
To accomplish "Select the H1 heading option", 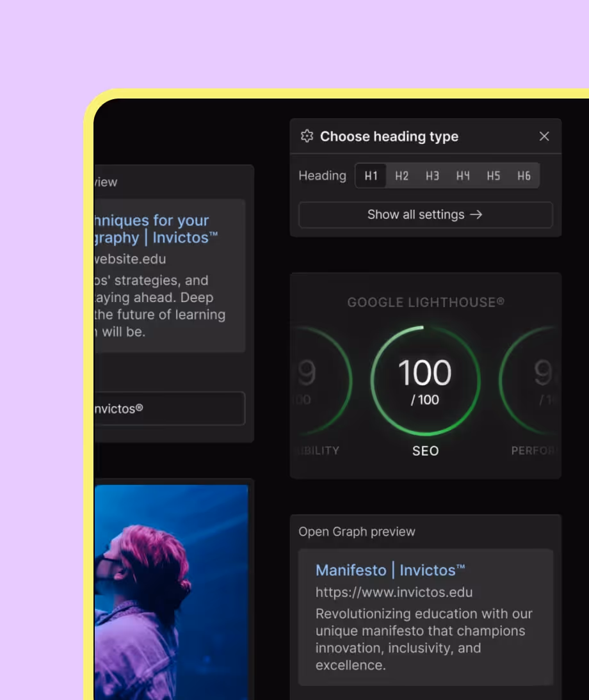I will pyautogui.click(x=371, y=176).
